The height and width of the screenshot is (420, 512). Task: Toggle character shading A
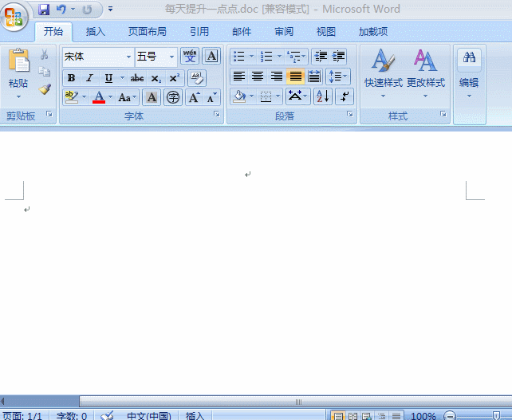[x=152, y=97]
